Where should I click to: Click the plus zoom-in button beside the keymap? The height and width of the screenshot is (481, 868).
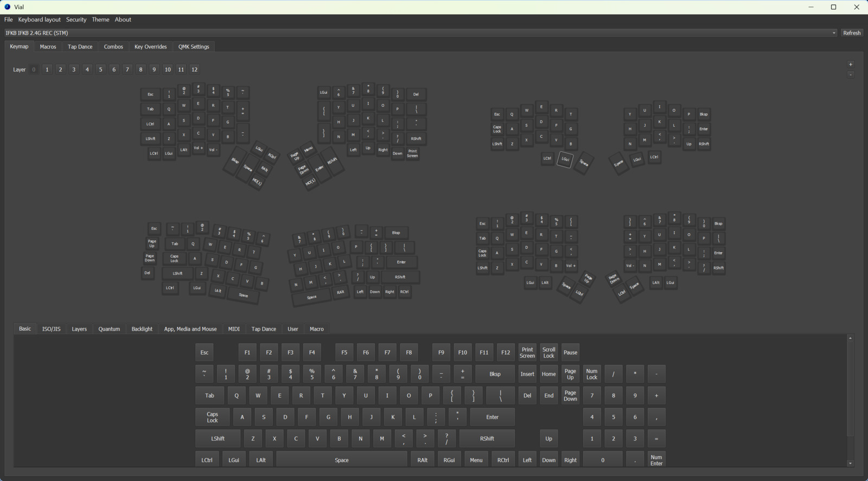click(851, 65)
